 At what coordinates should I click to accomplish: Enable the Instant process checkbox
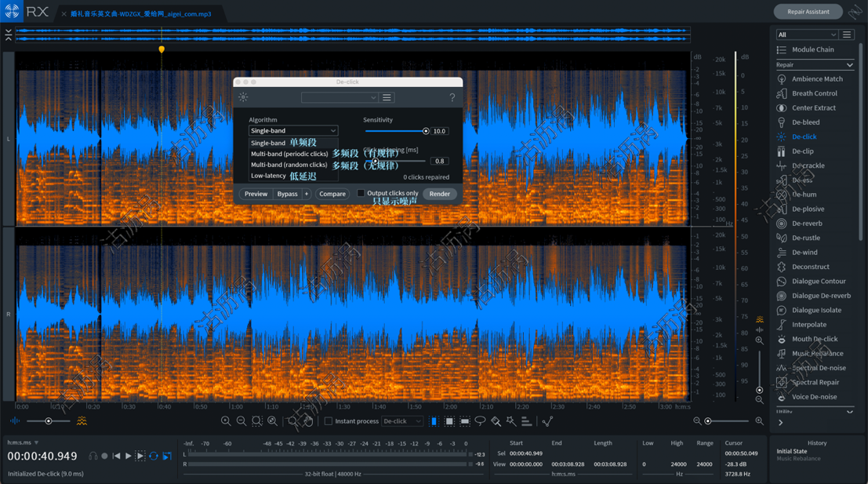(329, 421)
